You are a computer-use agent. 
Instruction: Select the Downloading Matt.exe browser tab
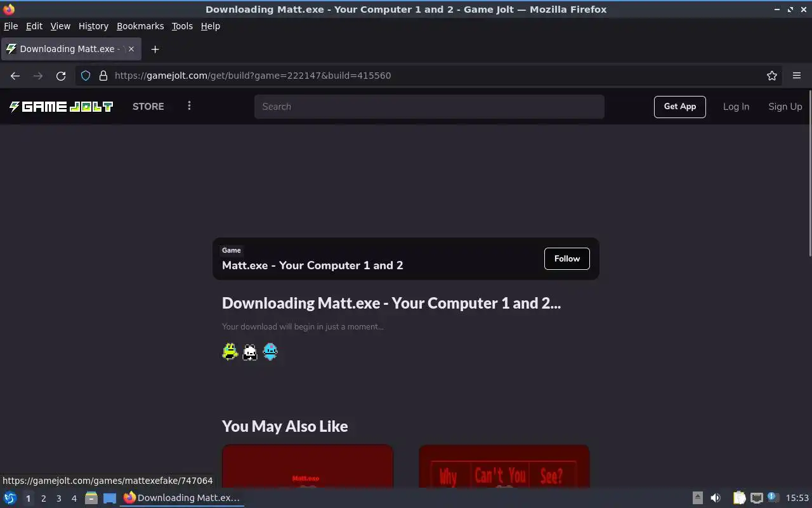pos(71,49)
